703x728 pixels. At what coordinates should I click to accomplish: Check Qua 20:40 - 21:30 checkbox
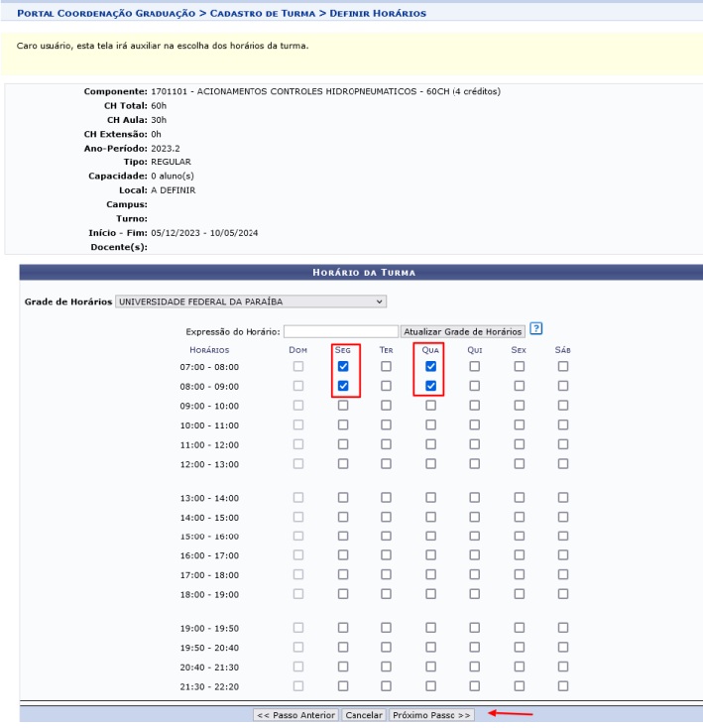click(430, 667)
